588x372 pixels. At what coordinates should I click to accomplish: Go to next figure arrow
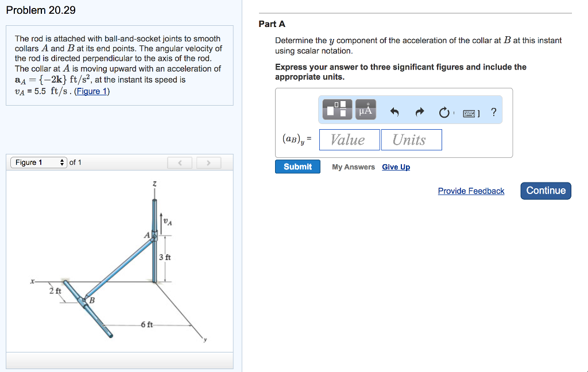point(208,163)
